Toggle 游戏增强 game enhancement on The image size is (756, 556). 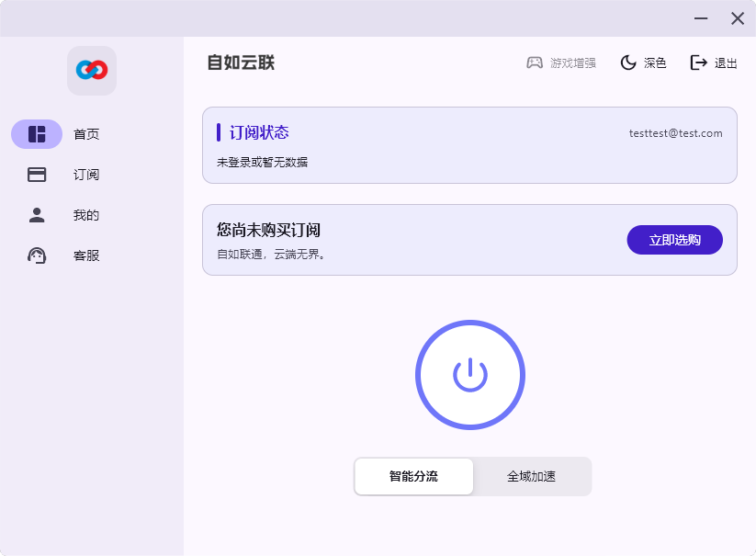(x=574, y=62)
